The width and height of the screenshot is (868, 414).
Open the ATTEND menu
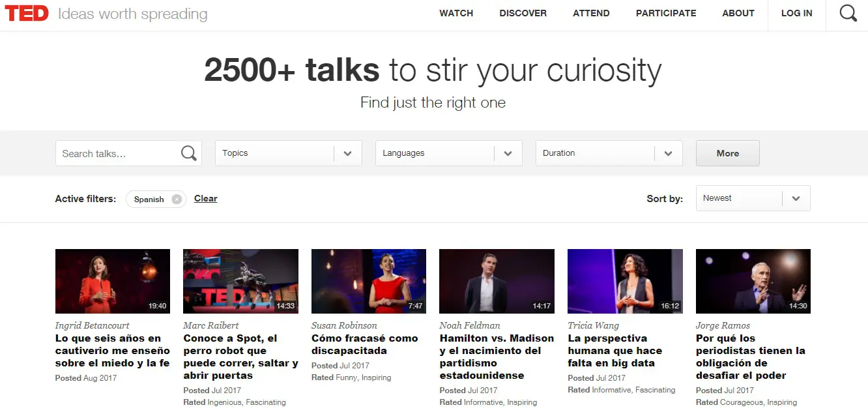point(592,13)
